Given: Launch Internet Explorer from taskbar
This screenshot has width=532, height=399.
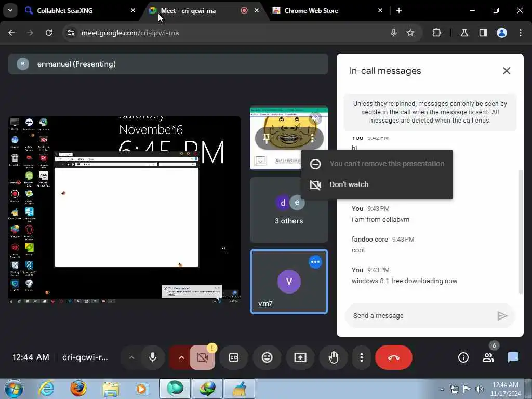Looking at the screenshot, I should [x=46, y=389].
